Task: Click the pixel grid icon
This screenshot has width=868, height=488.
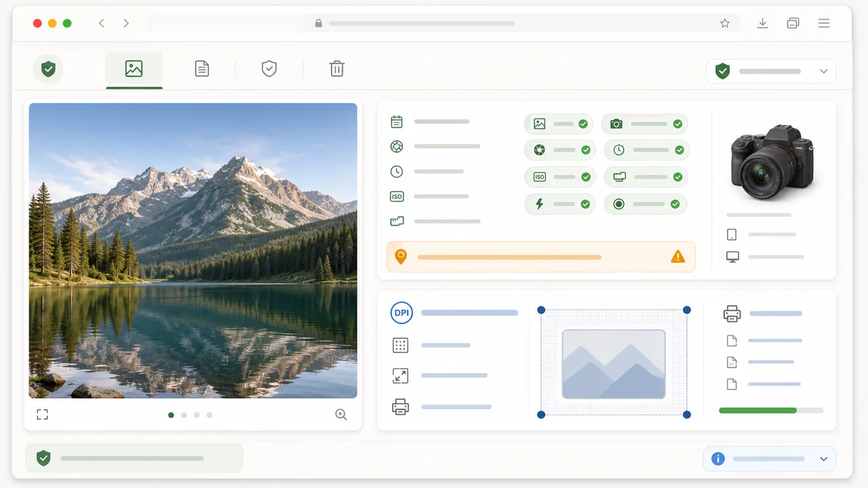Action: [x=401, y=345]
